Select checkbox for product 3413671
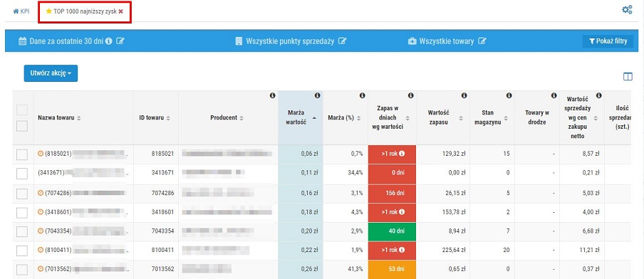 coord(22,174)
